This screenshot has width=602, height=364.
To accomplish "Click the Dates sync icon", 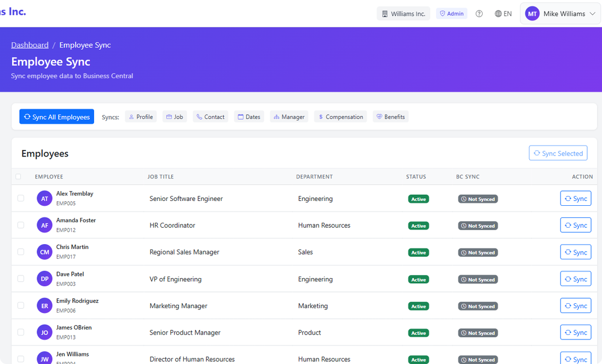I will 248,117.
